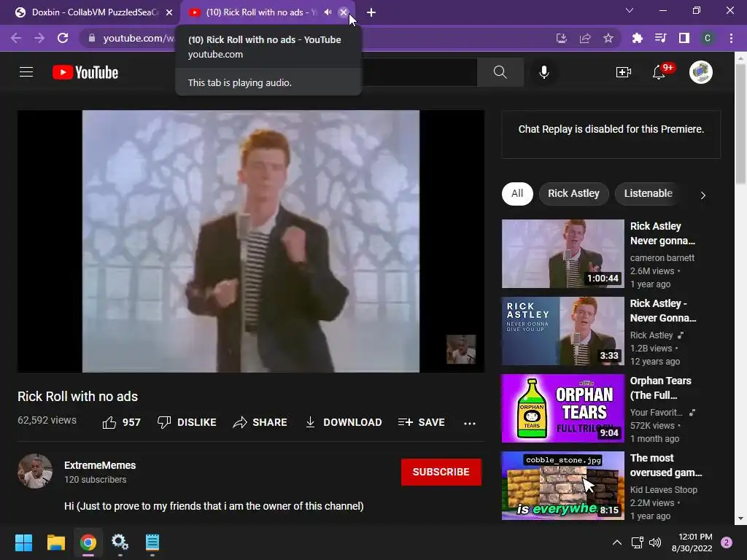Open a new browser tab
Viewport: 747px width, 560px height.
click(371, 12)
